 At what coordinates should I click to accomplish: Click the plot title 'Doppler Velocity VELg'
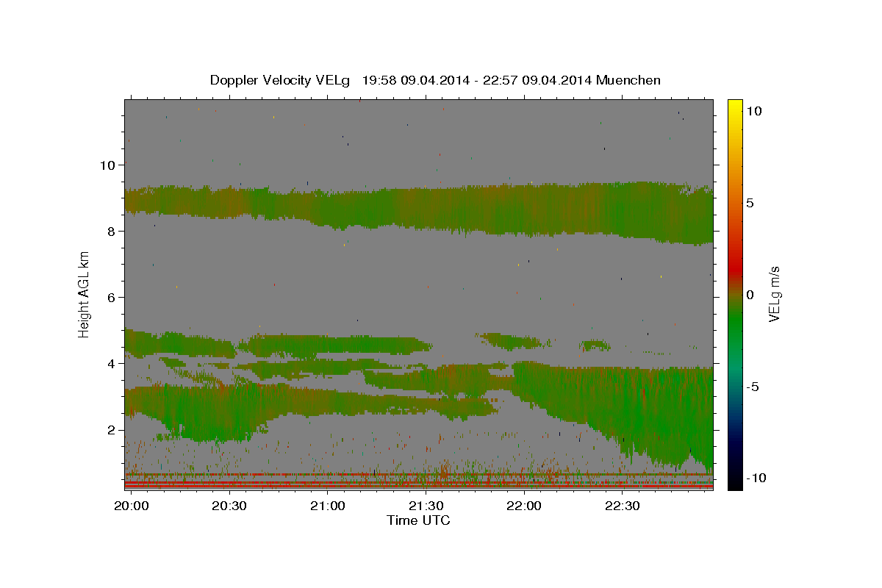click(281, 80)
